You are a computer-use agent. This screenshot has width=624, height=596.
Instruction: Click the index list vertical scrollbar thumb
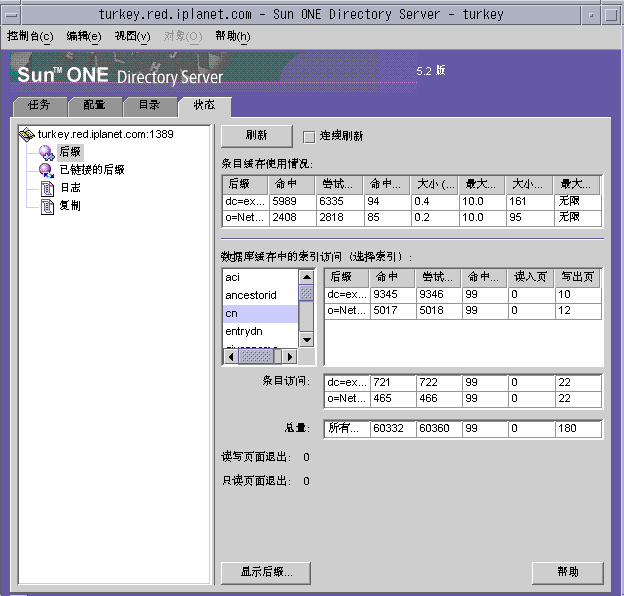[x=306, y=293]
